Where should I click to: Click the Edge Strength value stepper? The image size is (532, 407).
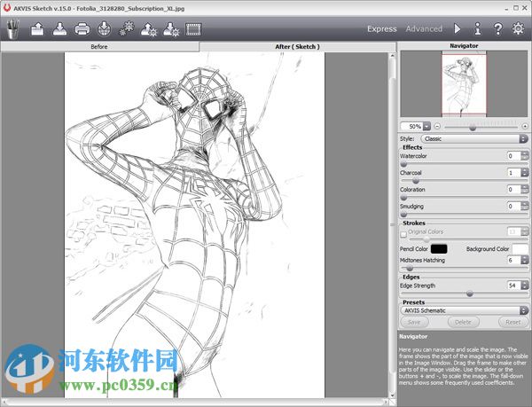(525, 286)
